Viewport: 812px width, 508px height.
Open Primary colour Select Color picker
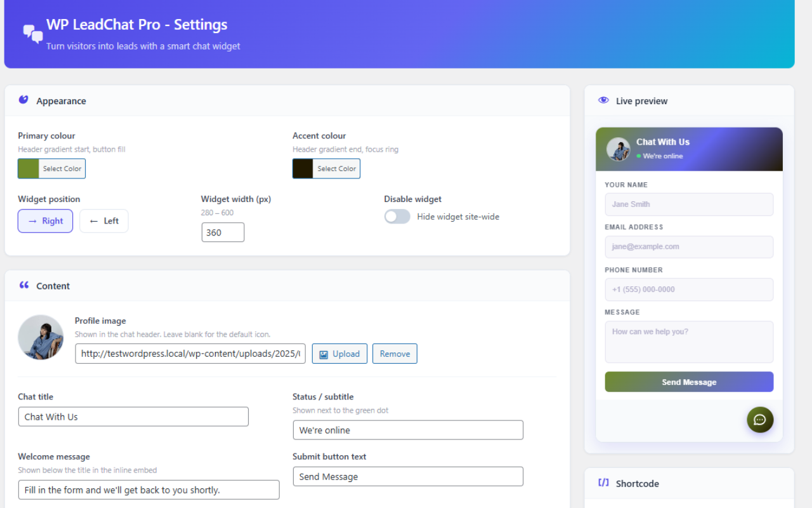51,168
